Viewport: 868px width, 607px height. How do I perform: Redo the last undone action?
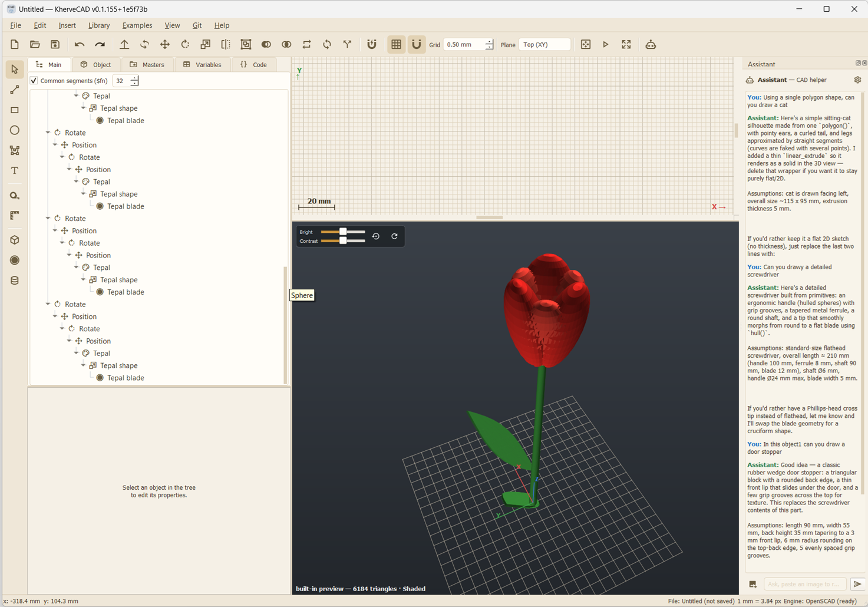[100, 45]
